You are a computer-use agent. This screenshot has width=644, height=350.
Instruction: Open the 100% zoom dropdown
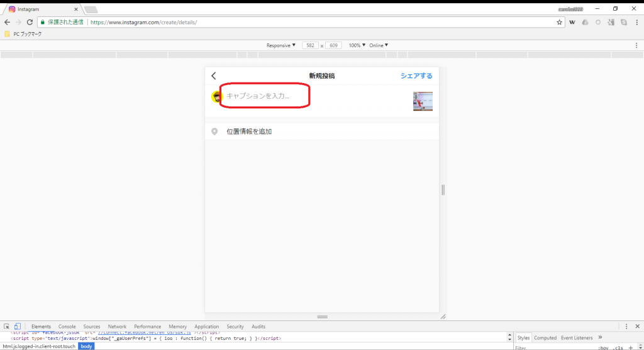[357, 45]
